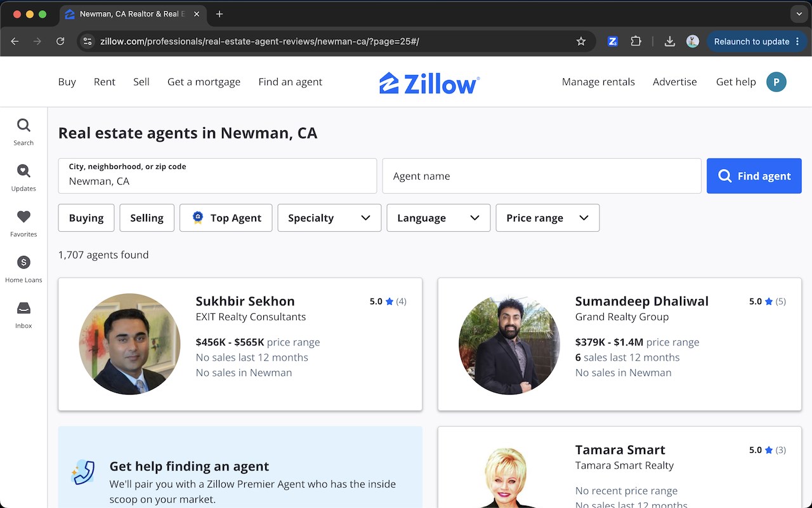Expand the Price range dropdown
Viewport: 812px width, 508px height.
pyautogui.click(x=547, y=218)
